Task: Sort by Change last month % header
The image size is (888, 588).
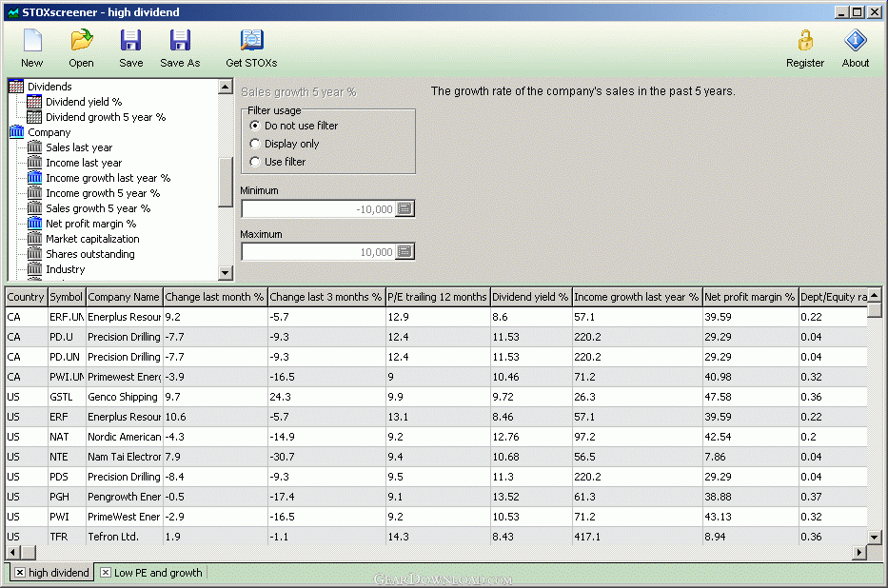Action: pyautogui.click(x=215, y=297)
